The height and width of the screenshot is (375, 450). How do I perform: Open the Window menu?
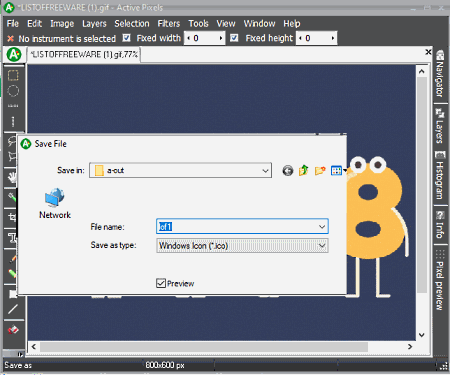coord(259,24)
